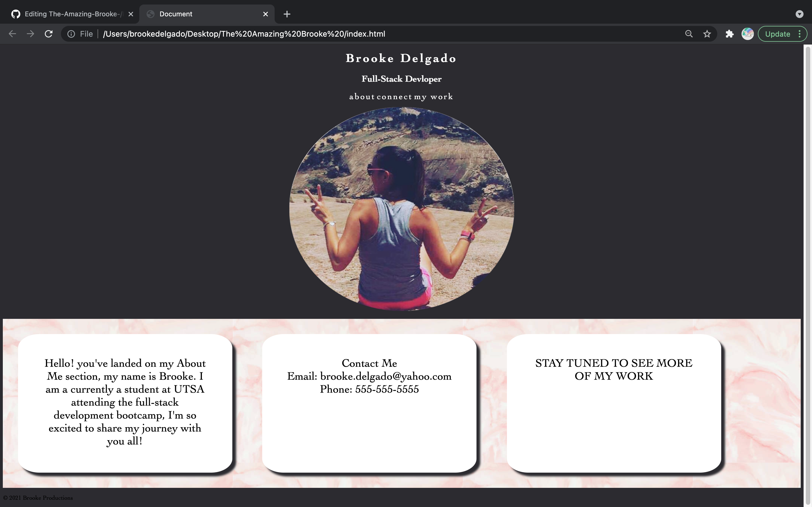Viewport: 812px width, 507px height.
Task: Close the Document tab
Action: pyautogui.click(x=265, y=14)
